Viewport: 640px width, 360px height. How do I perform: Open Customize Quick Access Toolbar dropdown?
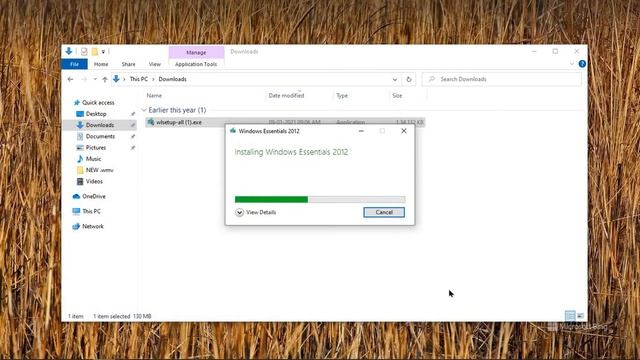pos(103,52)
